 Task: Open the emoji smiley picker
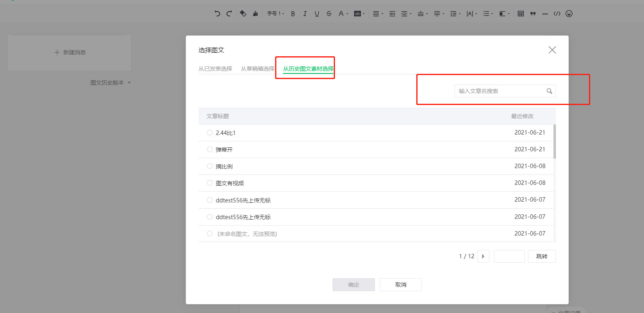569,14
